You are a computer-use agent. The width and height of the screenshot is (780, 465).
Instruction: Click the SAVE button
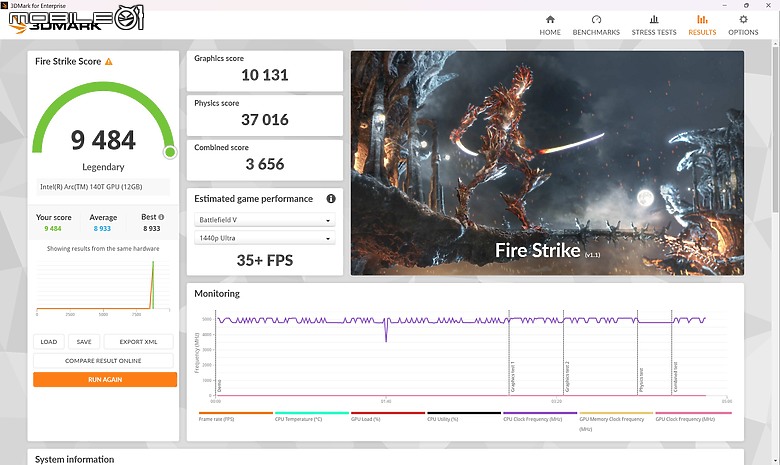[84, 342]
